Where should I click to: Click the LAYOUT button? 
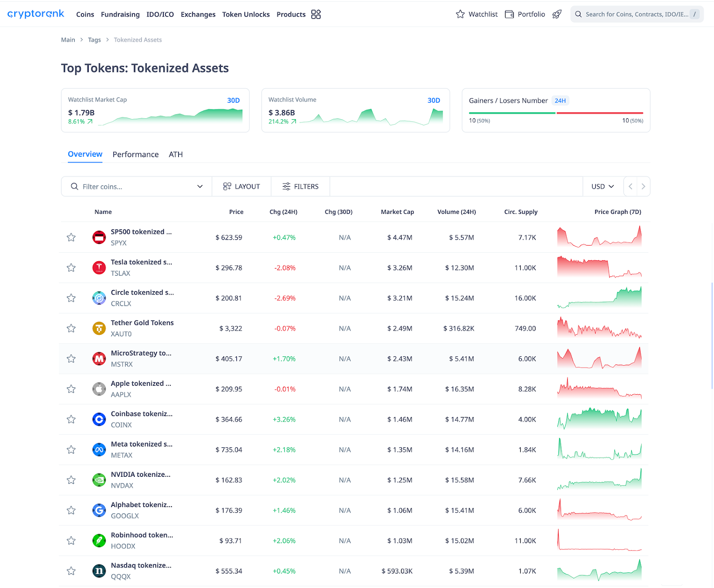(x=241, y=187)
